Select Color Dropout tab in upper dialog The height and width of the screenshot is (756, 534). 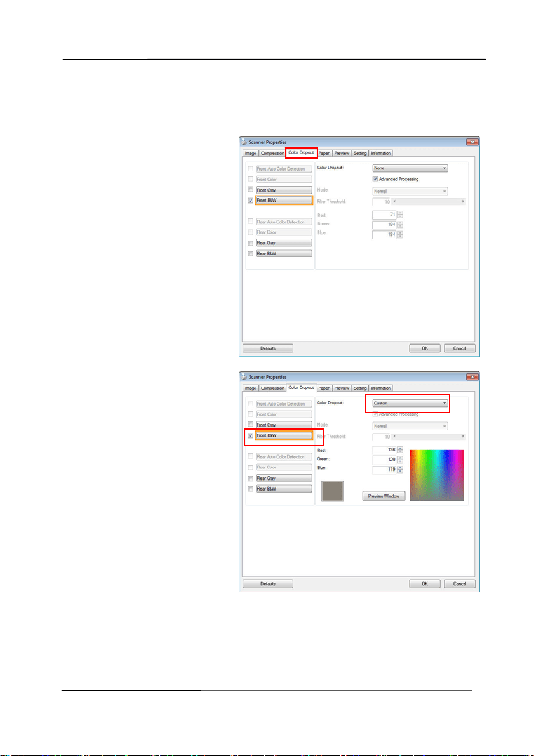[301, 153]
